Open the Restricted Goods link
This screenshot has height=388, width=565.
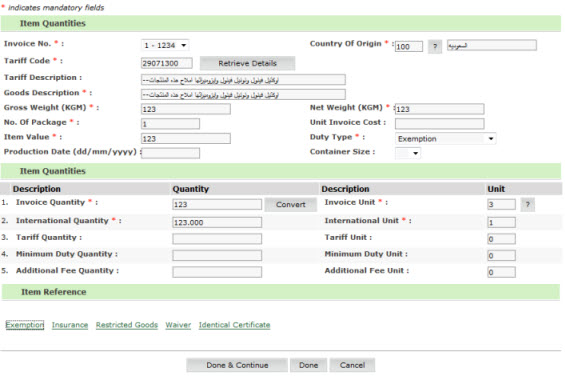click(x=127, y=325)
